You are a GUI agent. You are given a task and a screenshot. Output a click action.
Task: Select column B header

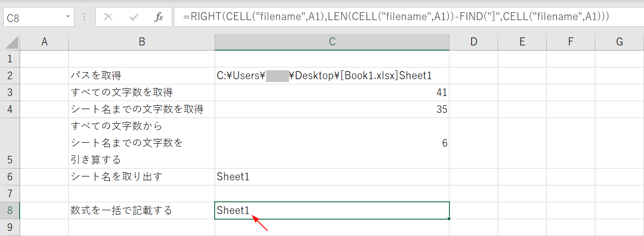point(142,42)
